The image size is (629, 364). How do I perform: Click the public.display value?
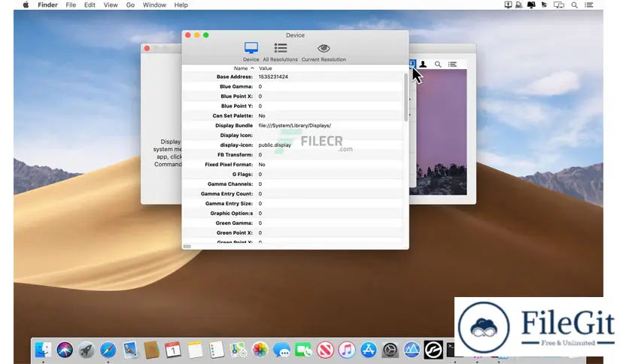(x=275, y=144)
